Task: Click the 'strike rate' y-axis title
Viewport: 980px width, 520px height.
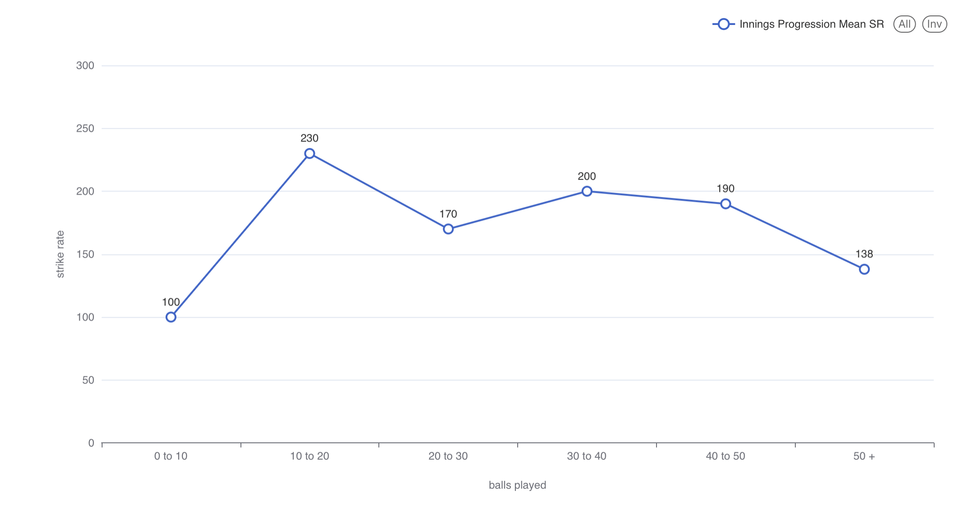Action: (60, 254)
